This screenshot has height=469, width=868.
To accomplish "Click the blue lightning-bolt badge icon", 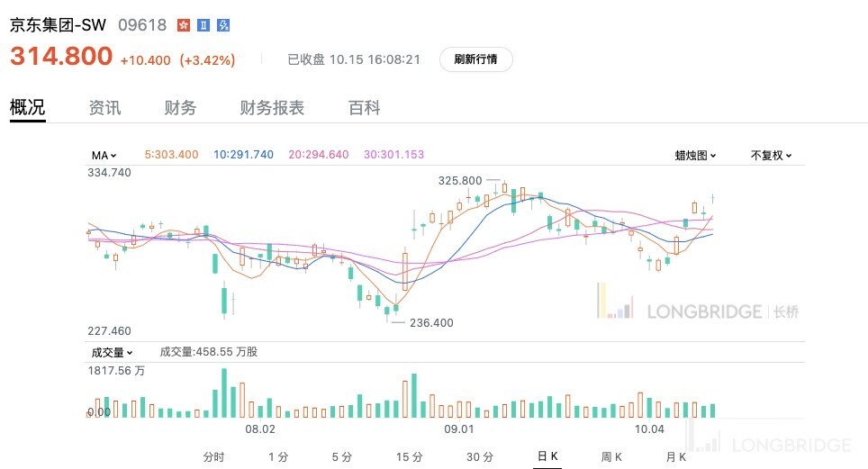I will [x=223, y=25].
